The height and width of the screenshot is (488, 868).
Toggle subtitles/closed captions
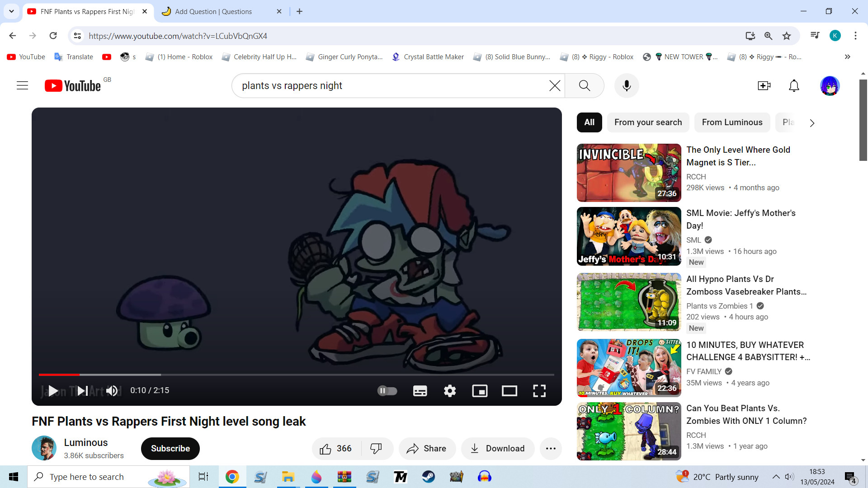click(420, 391)
